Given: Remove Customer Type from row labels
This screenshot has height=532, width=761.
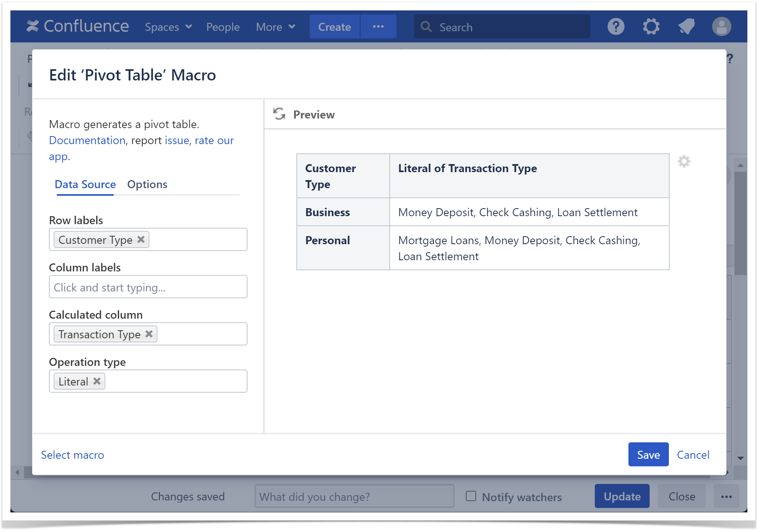Looking at the screenshot, I should [x=141, y=239].
